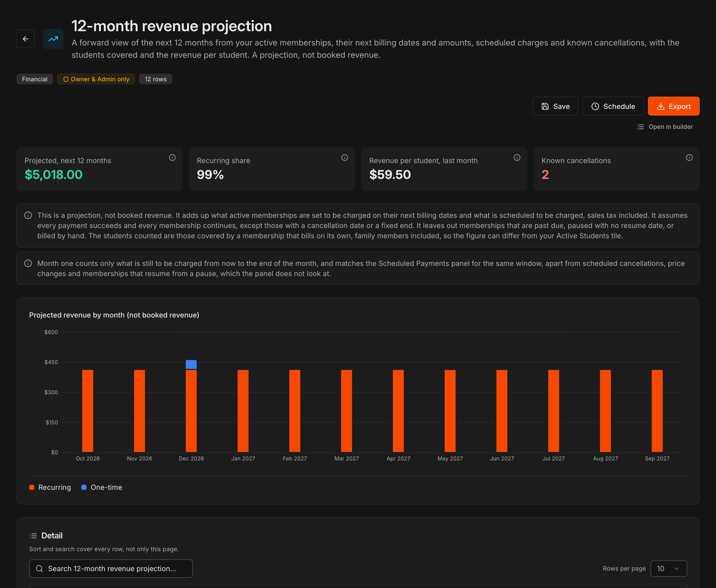Toggle One-time series in chart legend
Image resolution: width=716 pixels, height=588 pixels.
[x=102, y=488]
